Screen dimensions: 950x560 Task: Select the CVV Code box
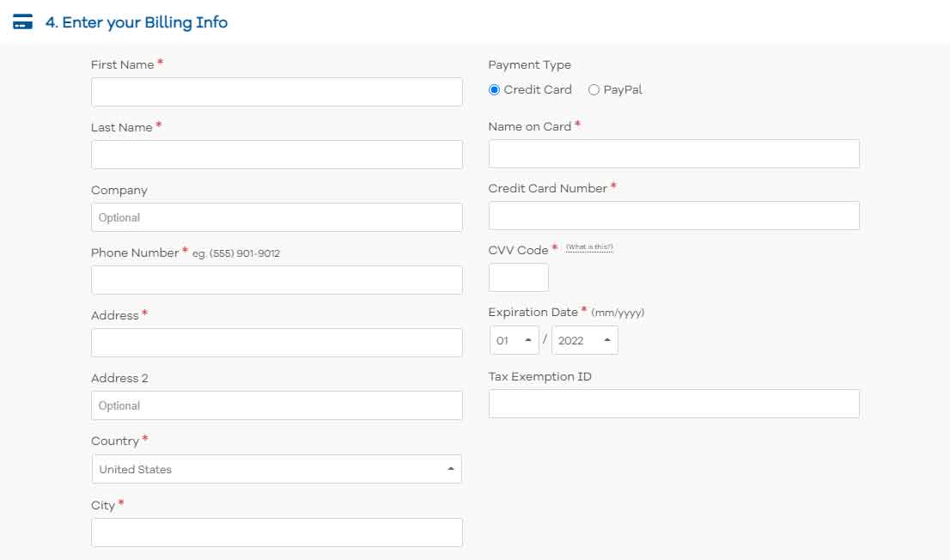518,277
